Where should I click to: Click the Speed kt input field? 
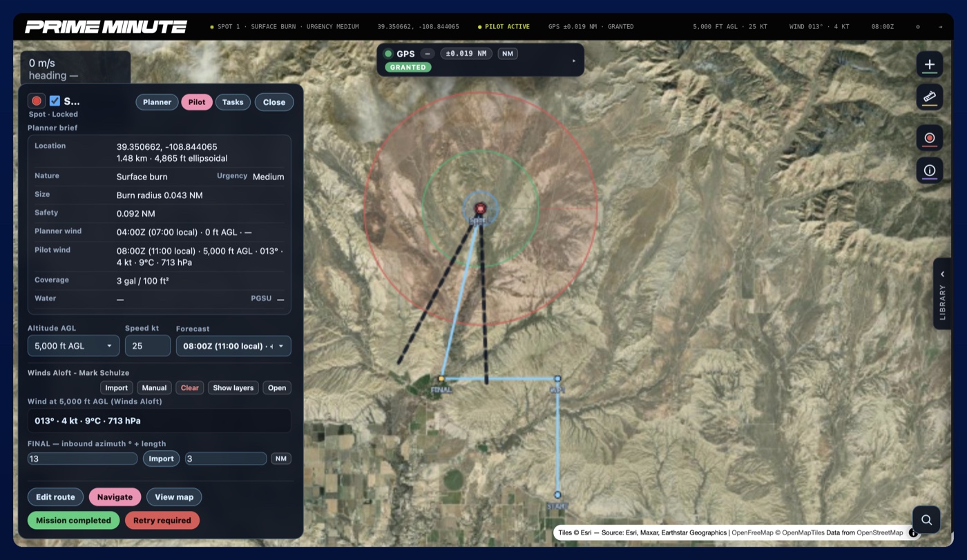(148, 346)
